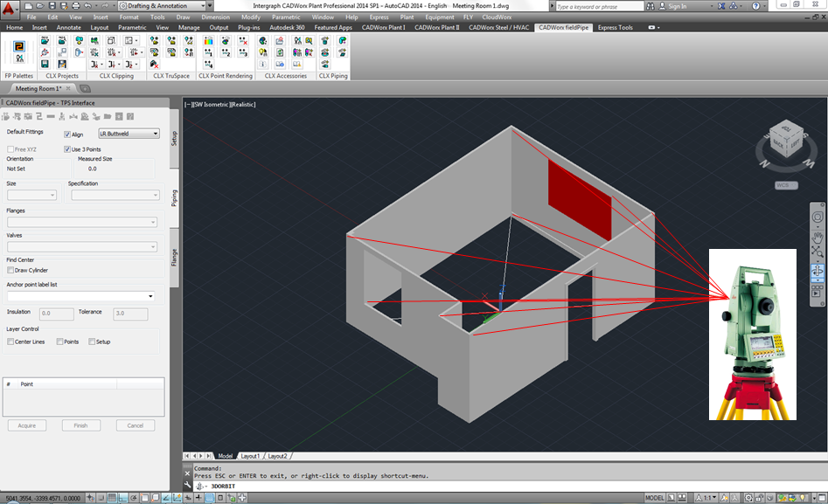
Task: Click the Quick View Layouts status icon
Action: [682, 498]
